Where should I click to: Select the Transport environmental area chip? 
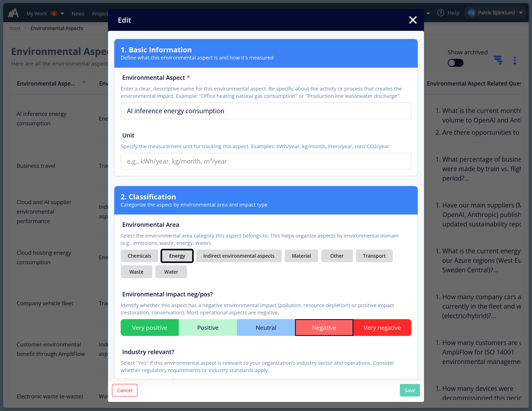[374, 256]
